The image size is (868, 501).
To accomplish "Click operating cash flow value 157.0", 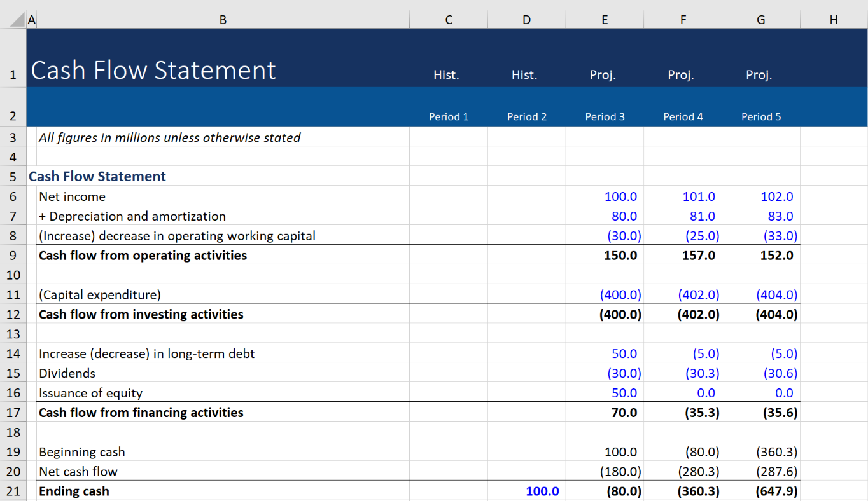I will click(699, 256).
